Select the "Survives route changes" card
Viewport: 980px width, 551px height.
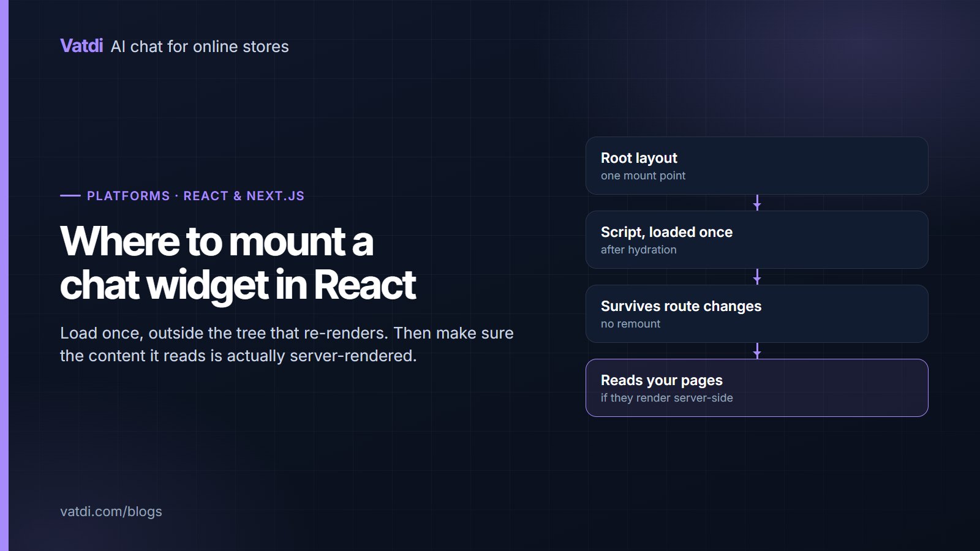(757, 314)
